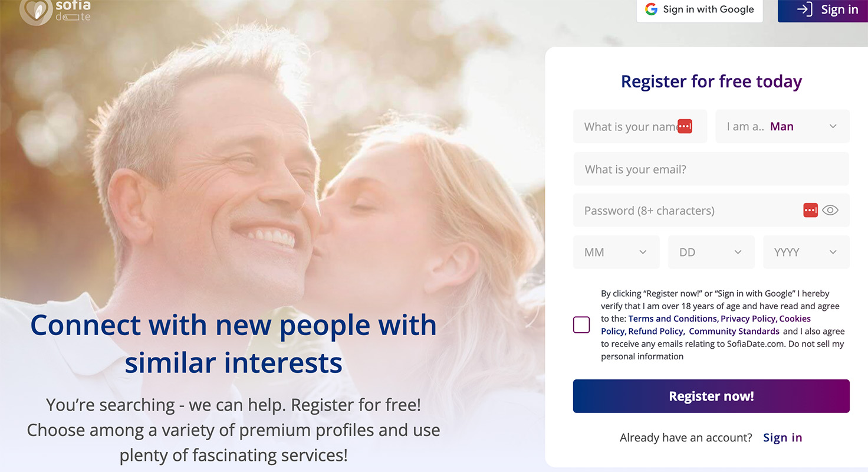The width and height of the screenshot is (868, 472).
Task: Open the YYYY birth year dropdown
Action: pyautogui.click(x=805, y=253)
